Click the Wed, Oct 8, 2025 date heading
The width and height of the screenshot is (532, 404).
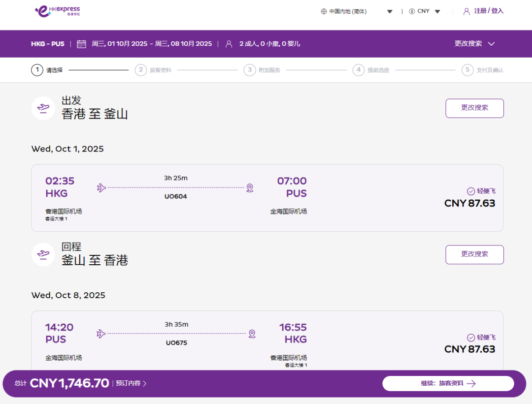pos(68,296)
